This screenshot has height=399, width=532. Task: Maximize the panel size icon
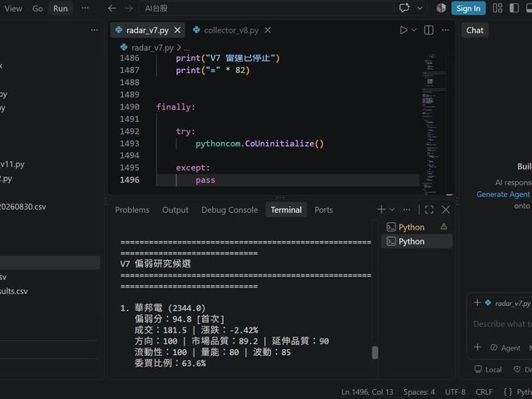click(x=429, y=209)
